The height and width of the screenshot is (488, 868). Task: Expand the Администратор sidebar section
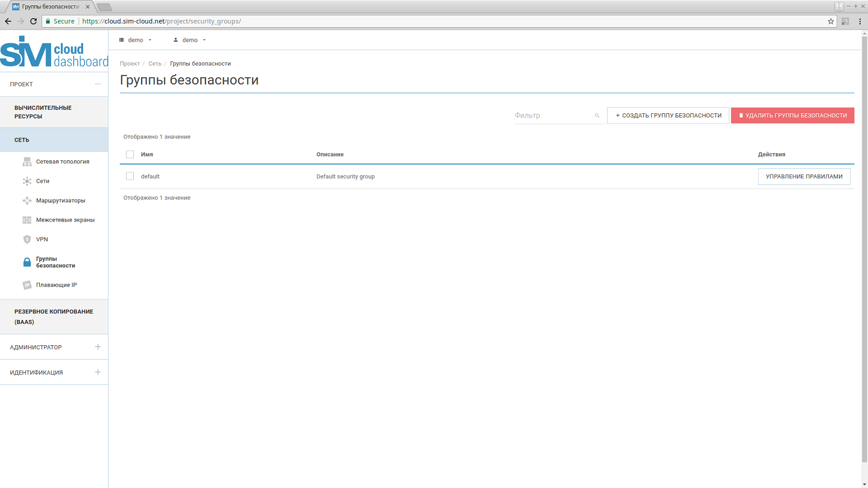tap(98, 347)
